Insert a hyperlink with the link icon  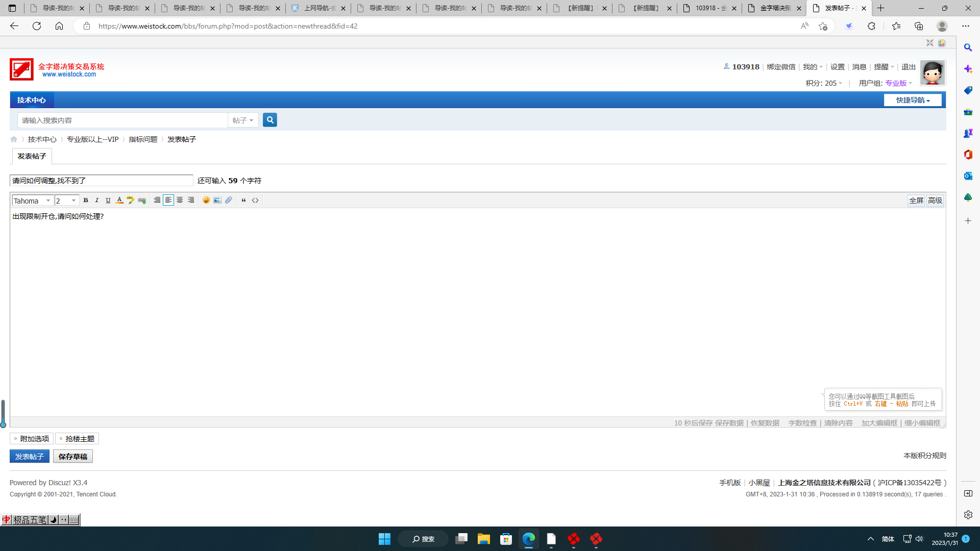[x=142, y=201]
